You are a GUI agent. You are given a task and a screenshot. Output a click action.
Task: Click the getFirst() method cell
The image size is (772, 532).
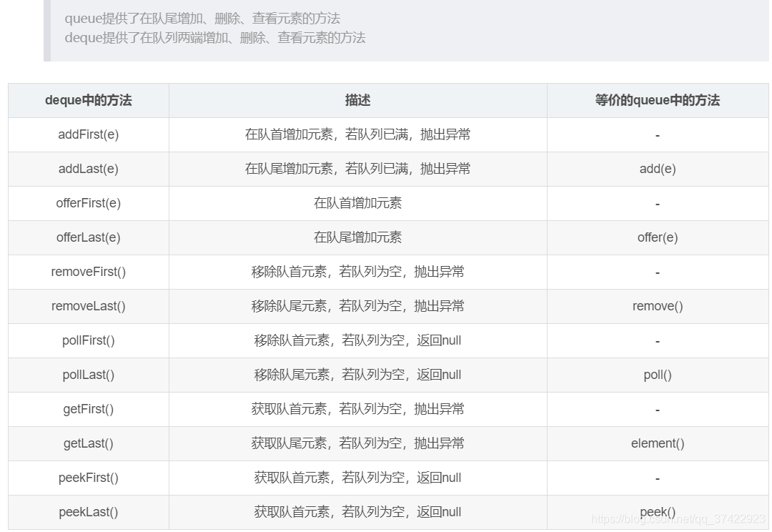88,409
